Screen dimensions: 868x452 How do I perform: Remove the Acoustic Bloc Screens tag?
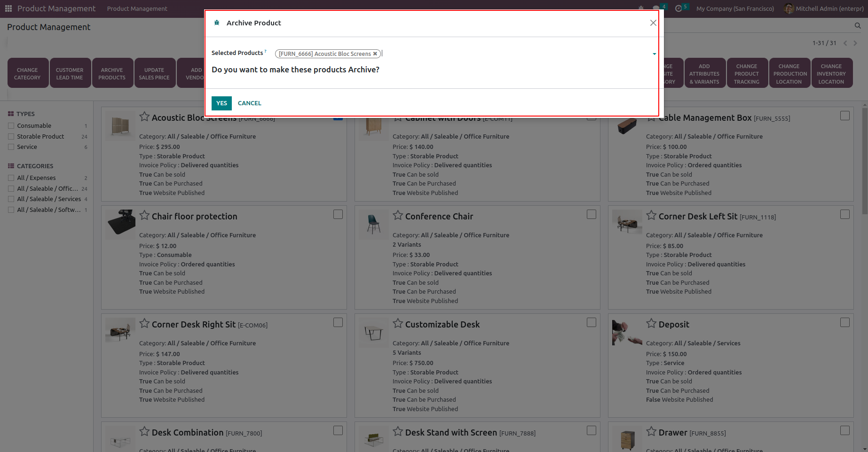coord(375,54)
